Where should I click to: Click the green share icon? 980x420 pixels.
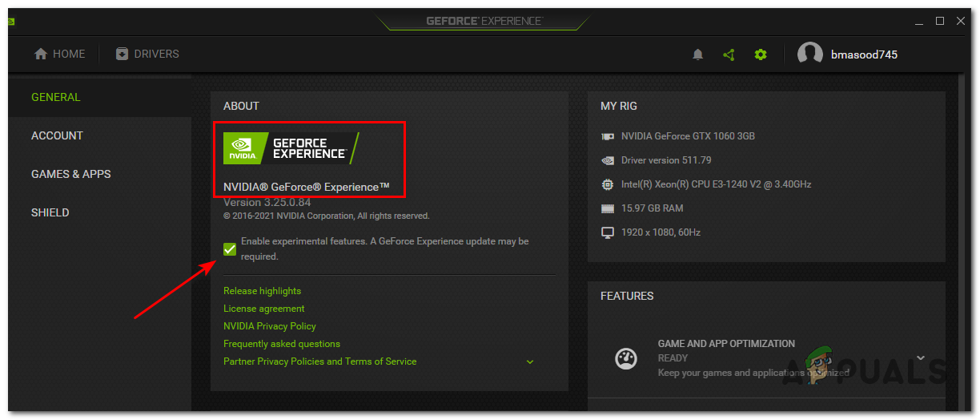[x=729, y=55]
